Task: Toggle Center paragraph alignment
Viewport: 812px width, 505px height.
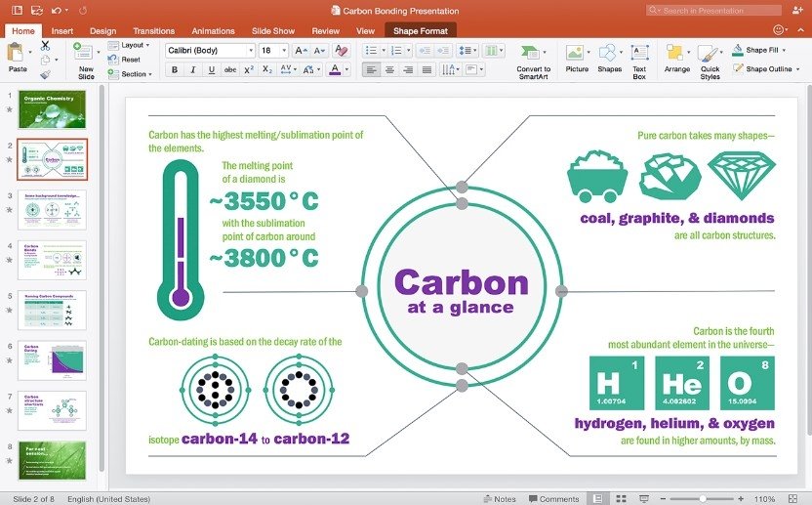Action: (x=389, y=69)
